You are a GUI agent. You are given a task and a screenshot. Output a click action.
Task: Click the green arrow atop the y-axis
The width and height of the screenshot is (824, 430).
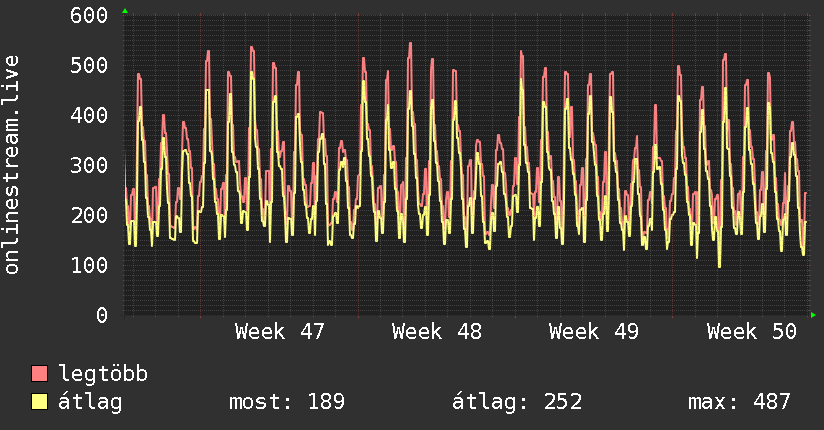coord(125,11)
